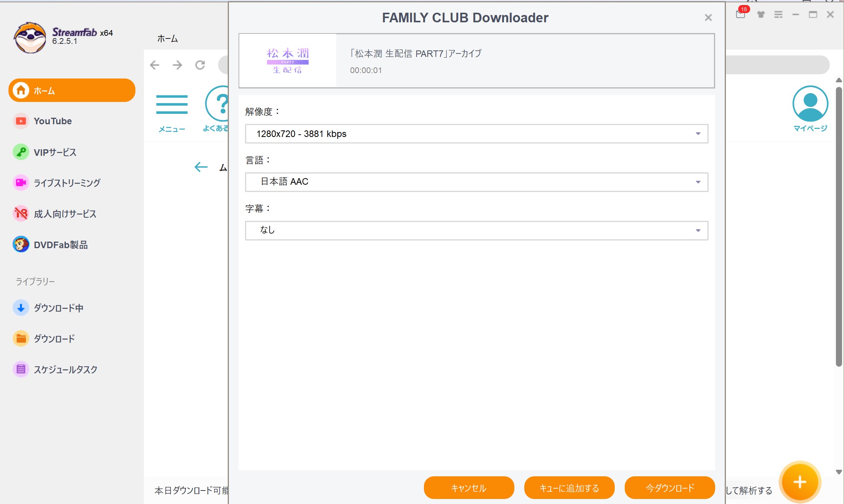Viewport: 844px width, 504px height.
Task: Reload page with refresh icon
Action: (x=200, y=65)
